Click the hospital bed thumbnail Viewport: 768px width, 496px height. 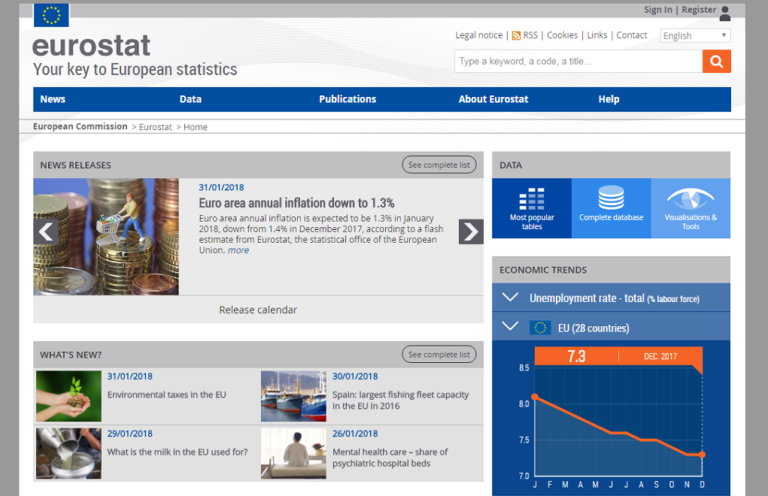click(293, 453)
